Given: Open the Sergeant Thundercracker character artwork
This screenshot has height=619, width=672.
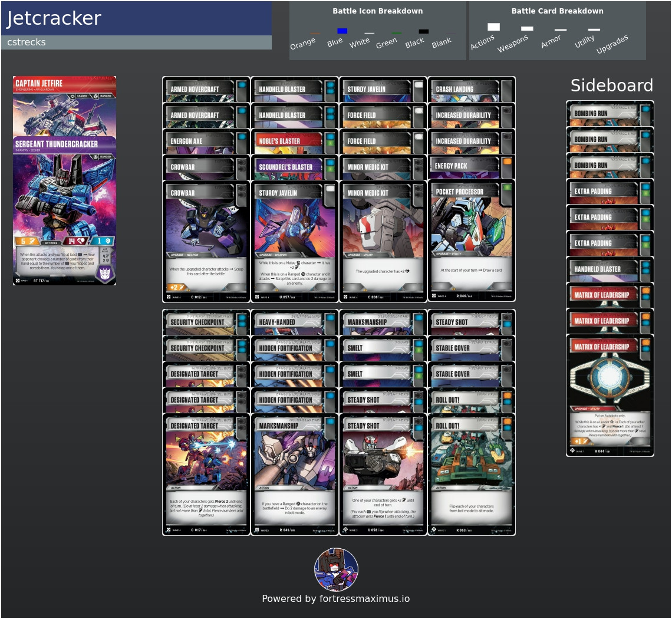Looking at the screenshot, I should click(x=64, y=195).
